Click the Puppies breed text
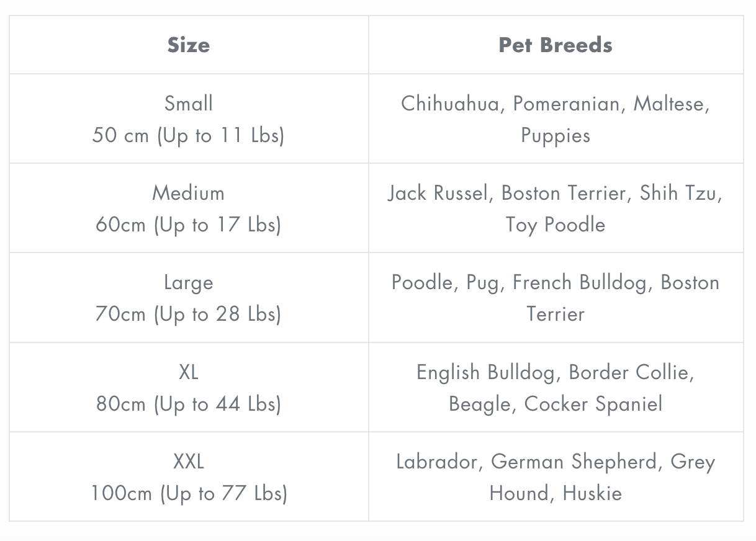 pyautogui.click(x=556, y=136)
